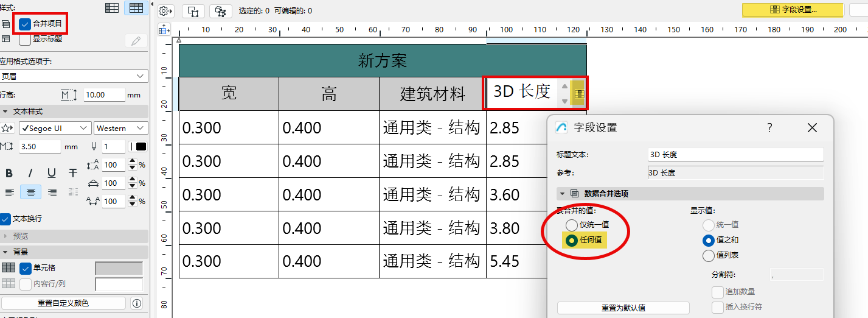Click the white 内容行/列 color swatch
The height and width of the screenshot is (318, 868).
119,284
